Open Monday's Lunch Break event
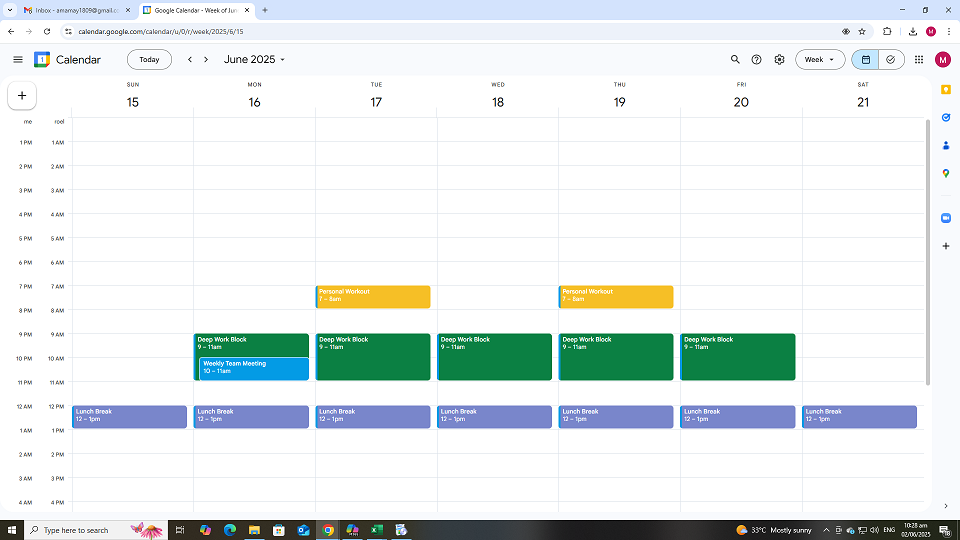Screen dimensions: 960x540 (x=252, y=417)
